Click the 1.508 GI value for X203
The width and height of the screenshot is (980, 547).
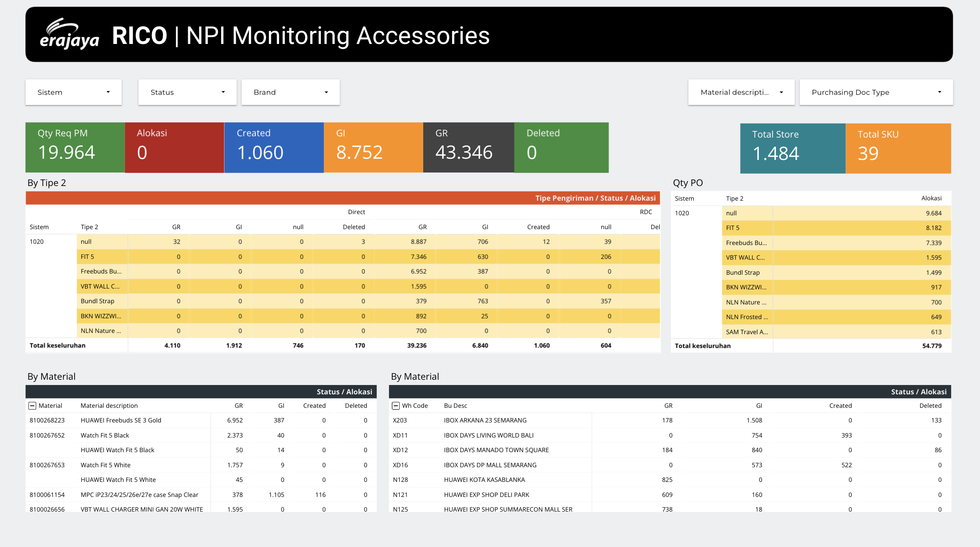point(754,420)
